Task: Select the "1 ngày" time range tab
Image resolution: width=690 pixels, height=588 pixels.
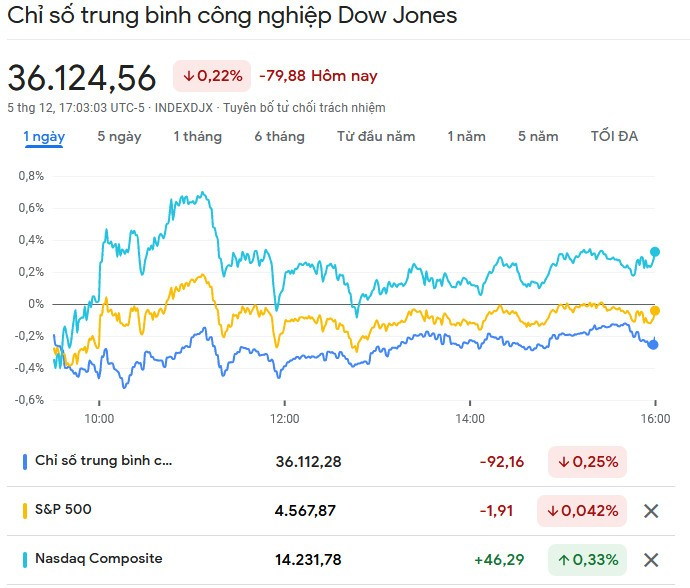Action: [x=44, y=137]
